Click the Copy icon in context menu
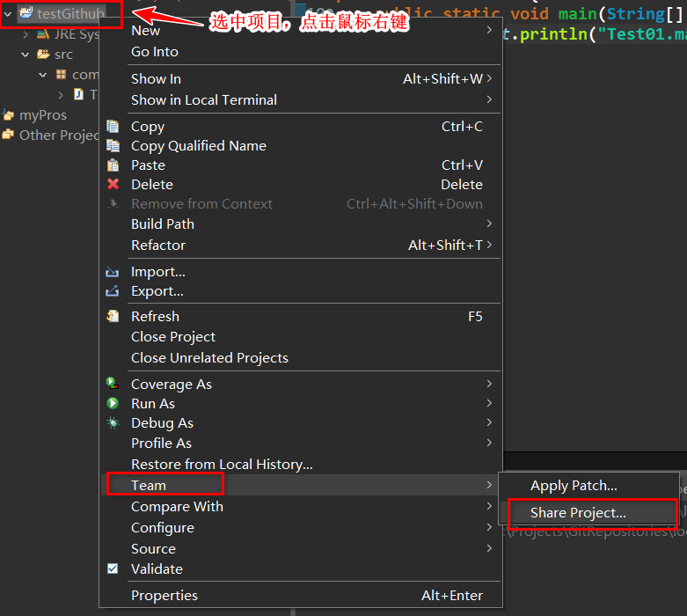The height and width of the screenshot is (616, 687). pos(113,126)
